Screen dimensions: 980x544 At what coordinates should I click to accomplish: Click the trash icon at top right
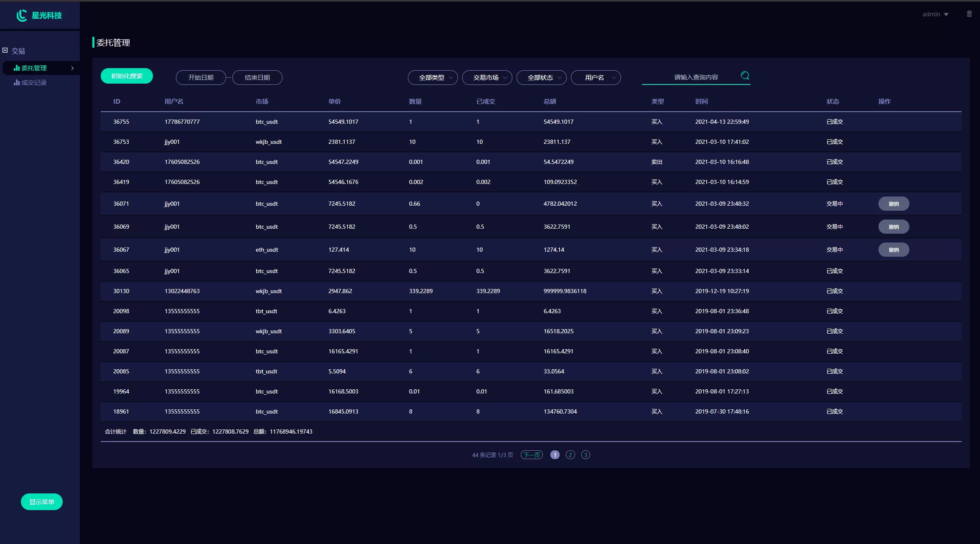point(969,14)
